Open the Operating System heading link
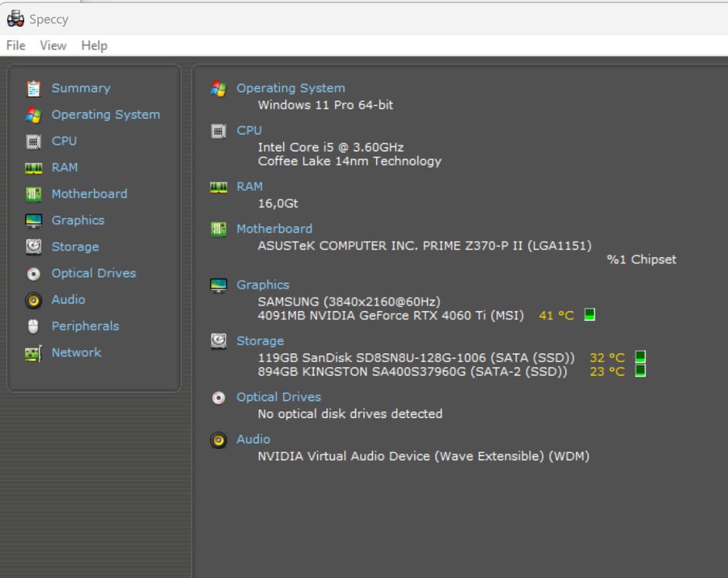The height and width of the screenshot is (578, 728). (x=290, y=88)
